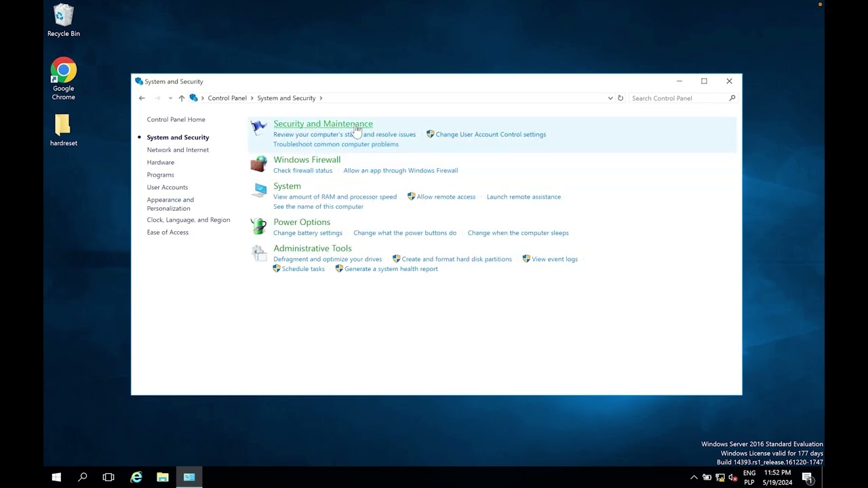Open Security and Maintenance heading
The width and height of the screenshot is (868, 488).
click(x=323, y=123)
